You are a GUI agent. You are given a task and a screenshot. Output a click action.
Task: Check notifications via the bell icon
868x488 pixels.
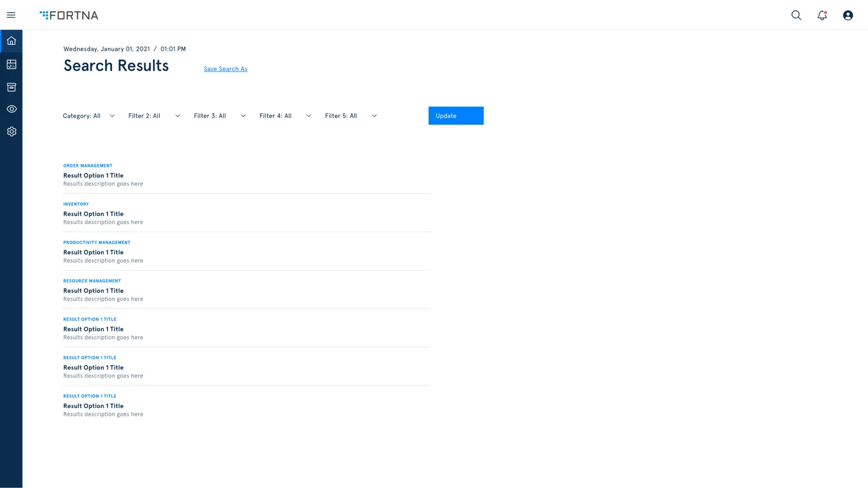coord(822,15)
